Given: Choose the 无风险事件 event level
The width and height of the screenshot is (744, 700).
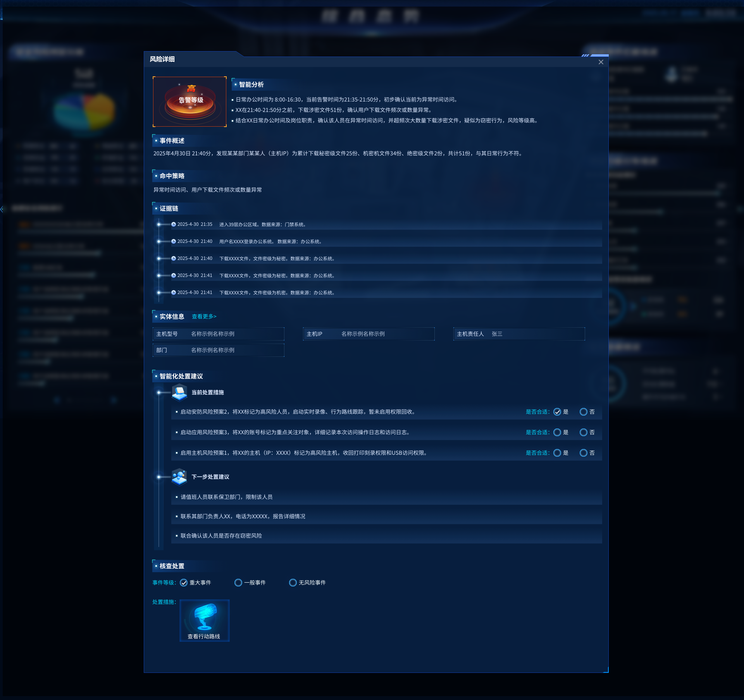Looking at the screenshot, I should 293,583.
